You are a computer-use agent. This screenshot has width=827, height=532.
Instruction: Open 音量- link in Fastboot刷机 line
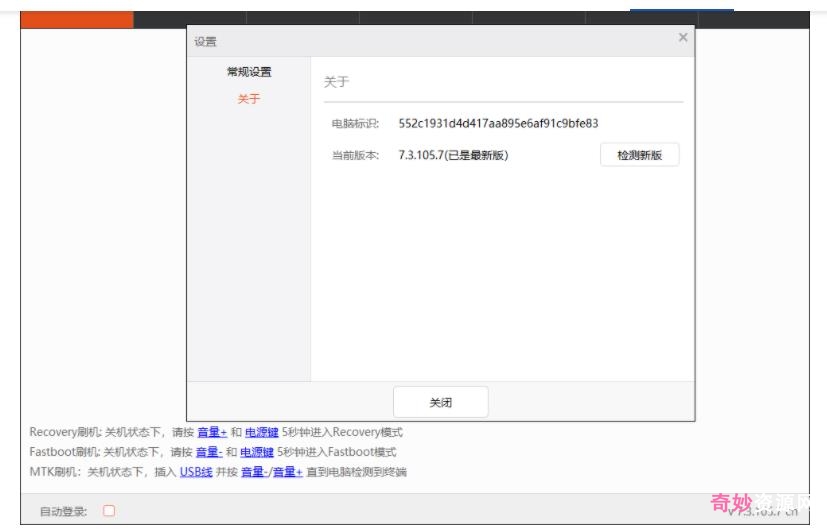coord(208,452)
